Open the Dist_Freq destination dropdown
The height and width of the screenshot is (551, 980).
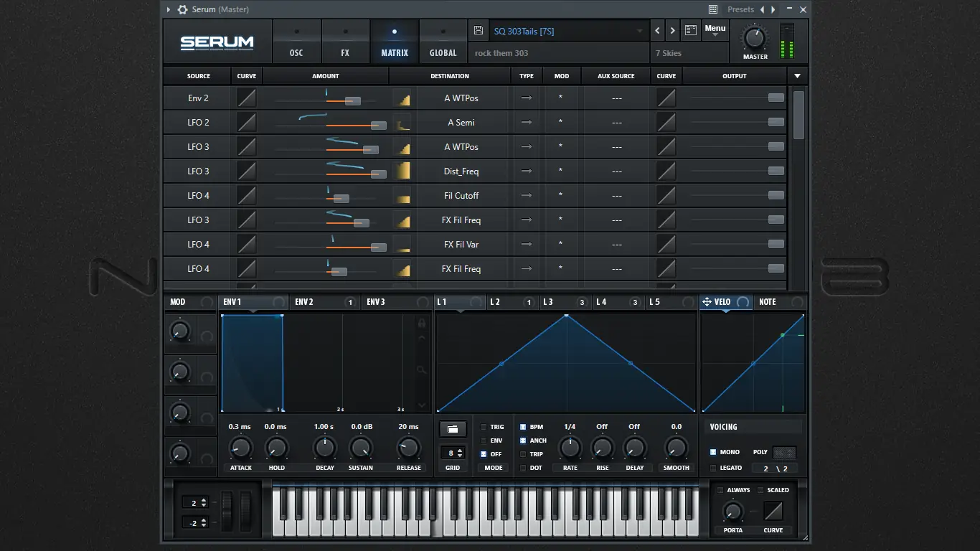(x=461, y=171)
